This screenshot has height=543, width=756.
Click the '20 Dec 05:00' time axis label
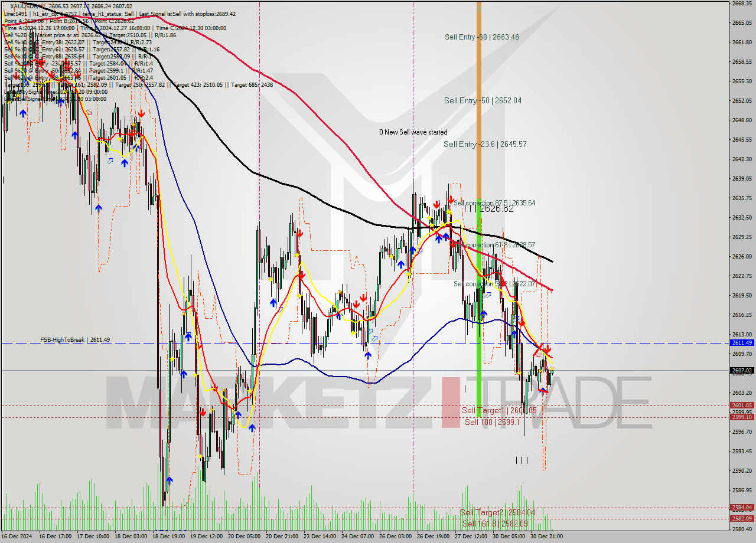[x=244, y=537]
